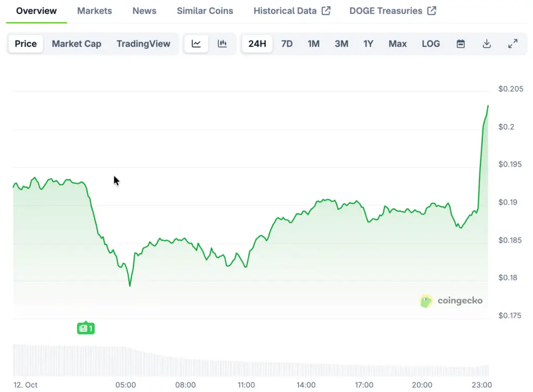Screen dimensions: 533x392
Task: Open the Similar Coins tab
Action: pyautogui.click(x=205, y=10)
